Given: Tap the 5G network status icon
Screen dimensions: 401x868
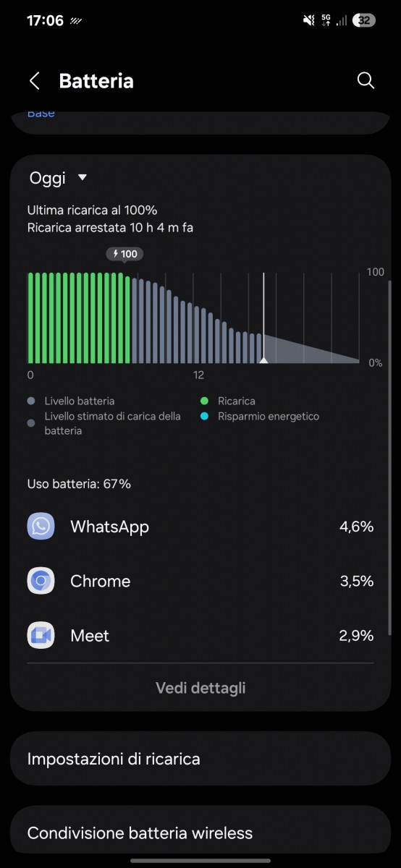Looking at the screenshot, I should click(325, 21).
